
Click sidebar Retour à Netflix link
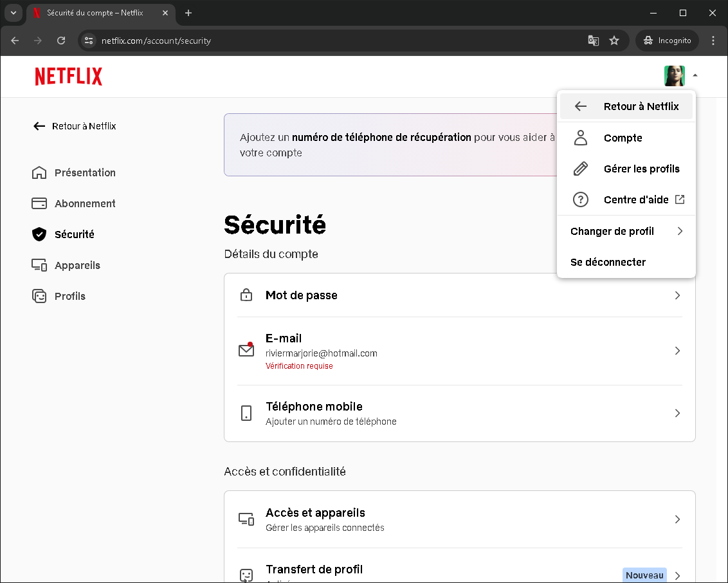(x=75, y=126)
